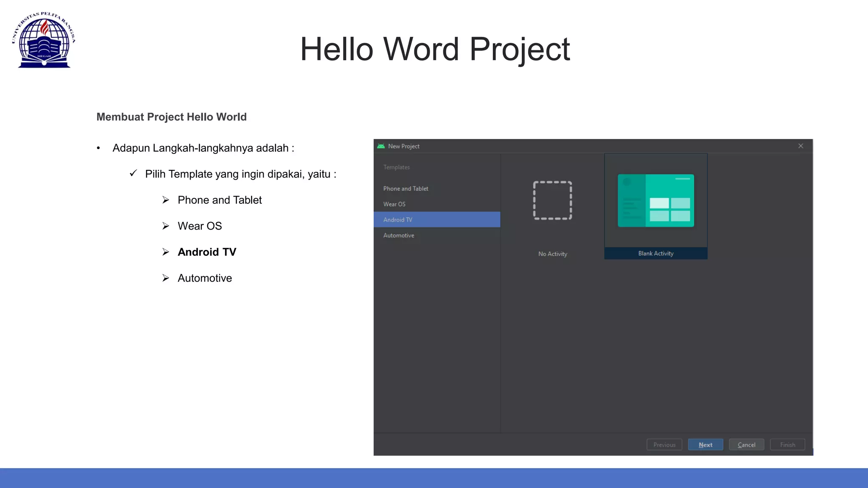The width and height of the screenshot is (868, 488).
Task: Click the Android icon in New Project title bar
Action: (x=381, y=146)
